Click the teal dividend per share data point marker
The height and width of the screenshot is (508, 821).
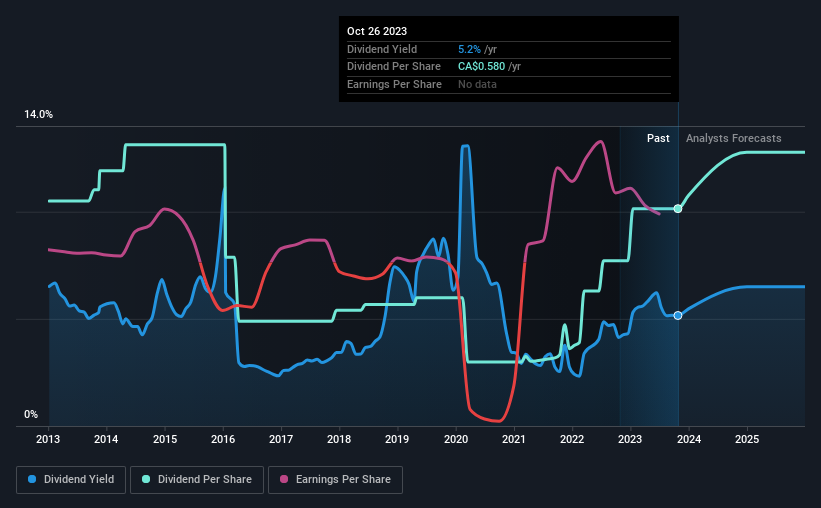pyautogui.click(x=678, y=208)
